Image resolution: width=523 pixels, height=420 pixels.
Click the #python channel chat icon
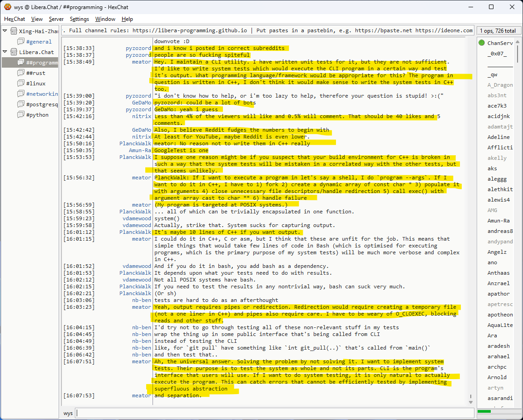coord(20,115)
